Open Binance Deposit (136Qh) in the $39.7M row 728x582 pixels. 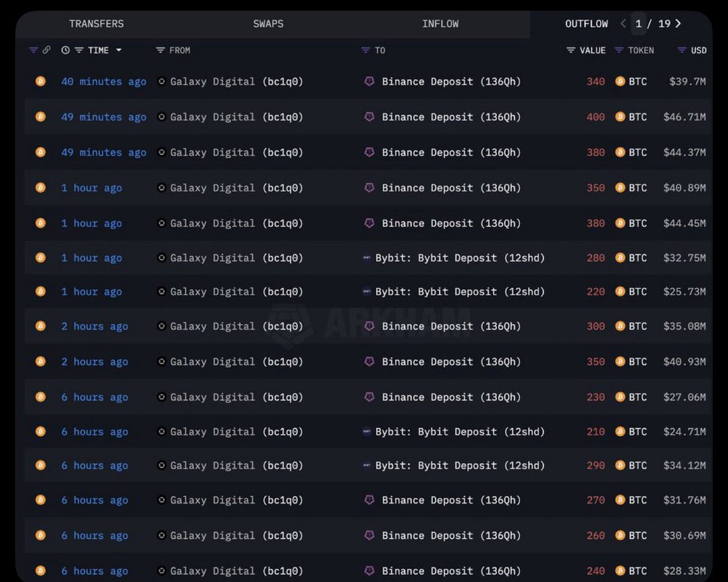click(x=451, y=82)
